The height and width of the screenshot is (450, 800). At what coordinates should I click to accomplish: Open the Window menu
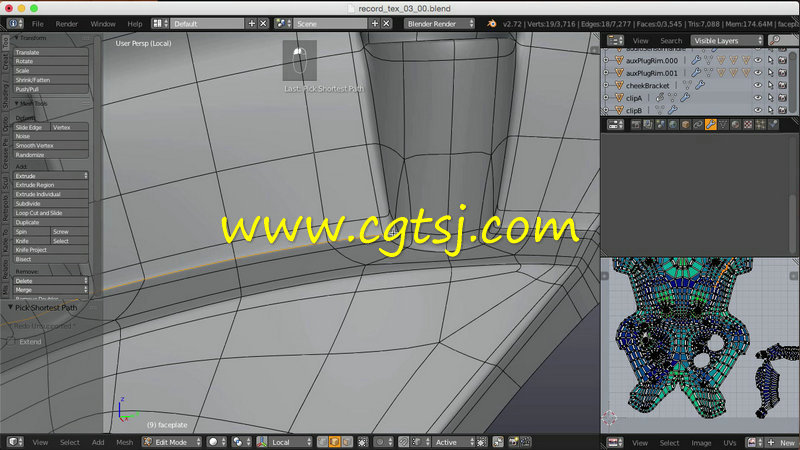[103, 24]
